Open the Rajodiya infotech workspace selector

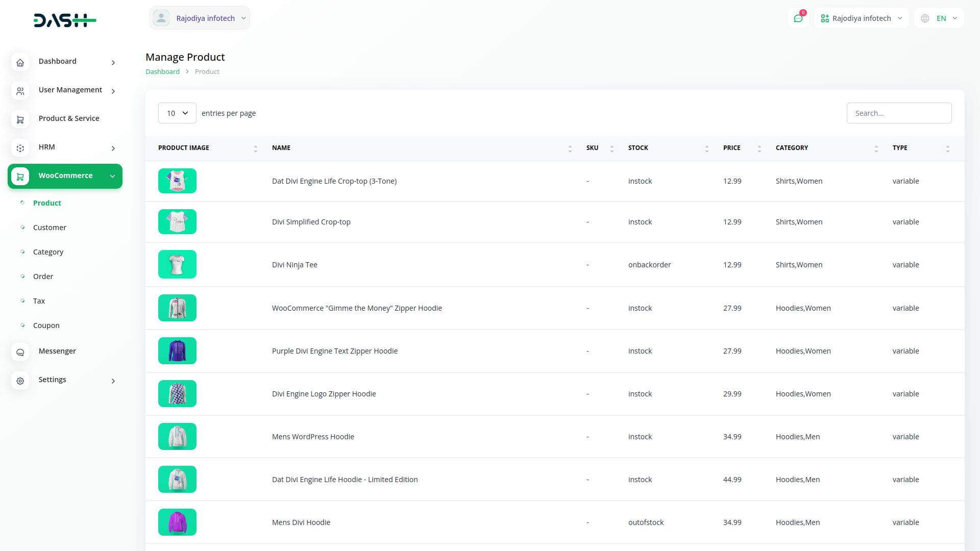coord(861,18)
